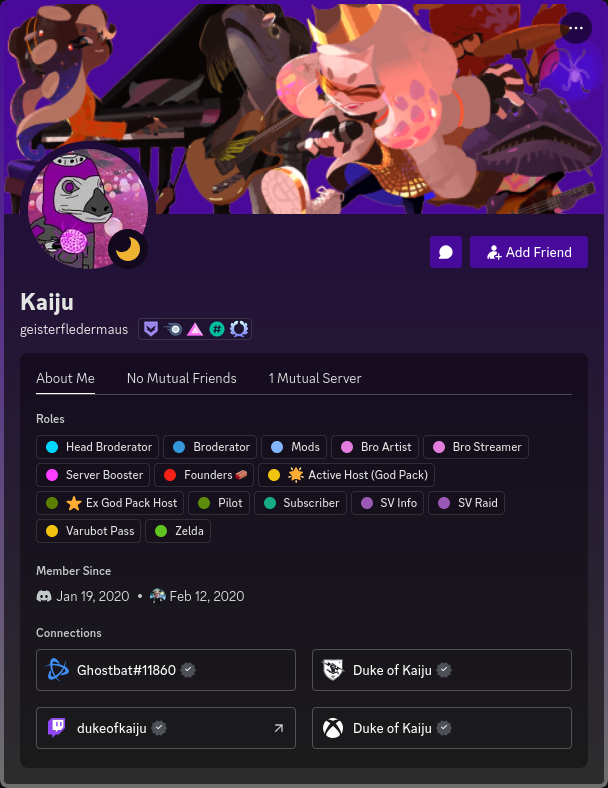The width and height of the screenshot is (608, 788).
Task: Click the Head Broderator role color dot
Action: pos(52,447)
